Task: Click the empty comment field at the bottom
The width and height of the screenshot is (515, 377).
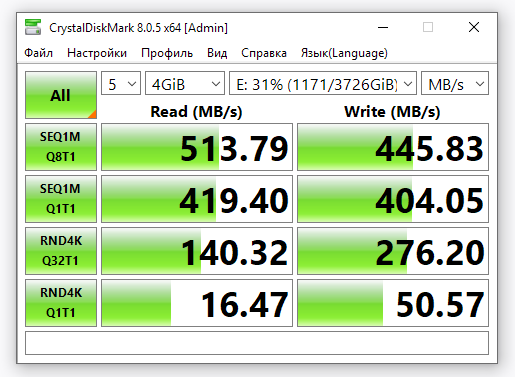Action: click(x=257, y=343)
